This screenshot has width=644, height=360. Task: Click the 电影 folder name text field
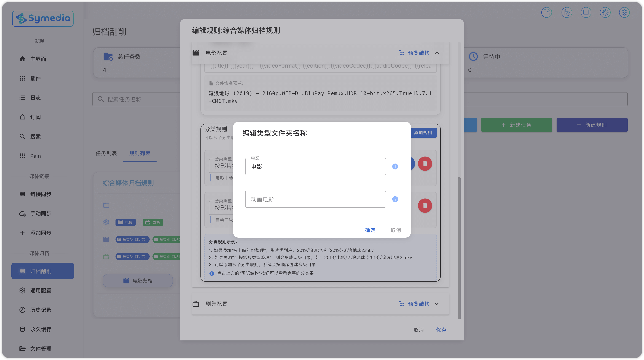click(x=315, y=166)
